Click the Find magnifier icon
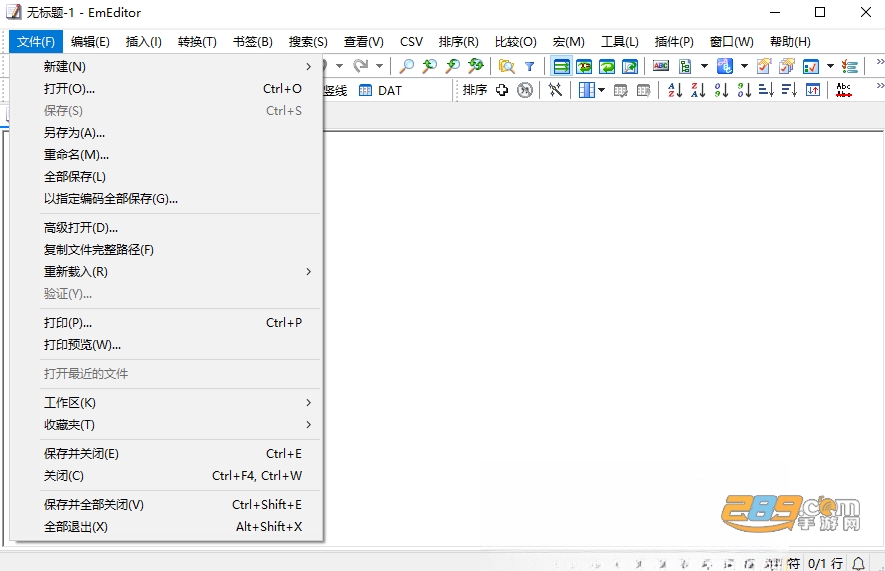 coord(406,67)
